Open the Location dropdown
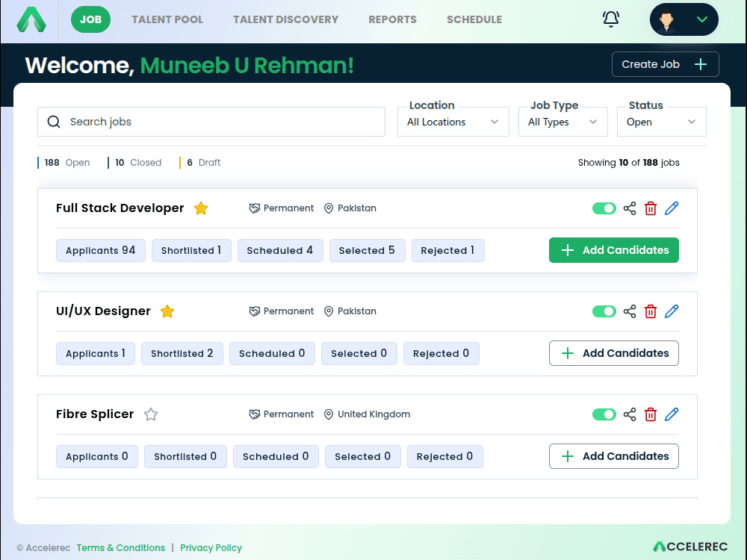This screenshot has width=747, height=560. point(453,122)
